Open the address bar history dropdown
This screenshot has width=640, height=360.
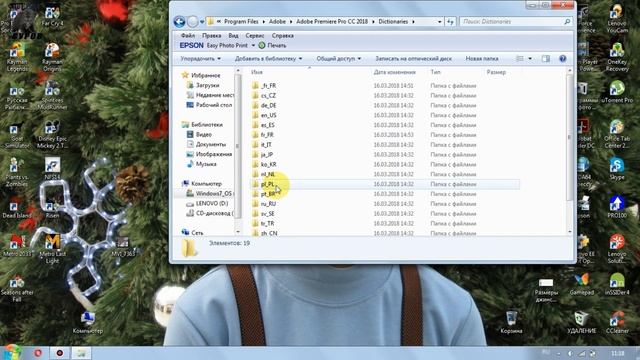[x=440, y=22]
